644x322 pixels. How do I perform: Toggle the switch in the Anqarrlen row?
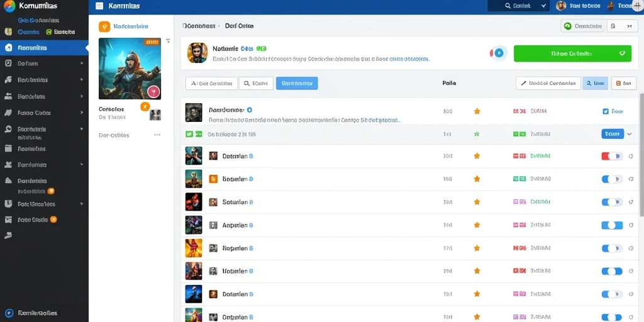[612, 225]
